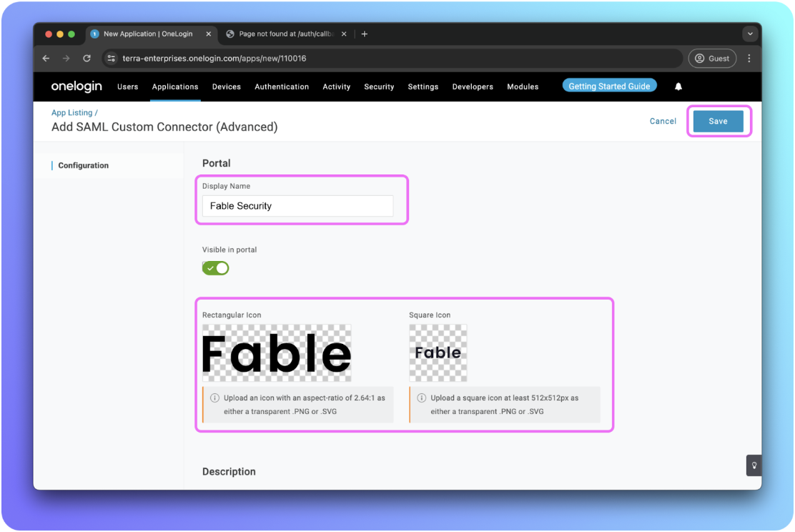The height and width of the screenshot is (532, 795).
Task: Switch to Page not found tab
Action: 286,34
